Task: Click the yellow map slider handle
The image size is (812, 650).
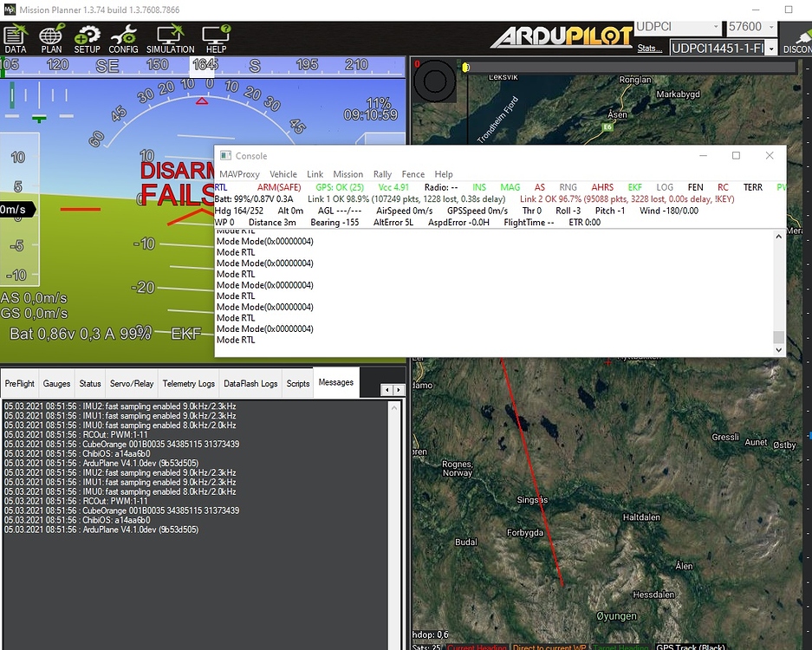Action: [465, 68]
